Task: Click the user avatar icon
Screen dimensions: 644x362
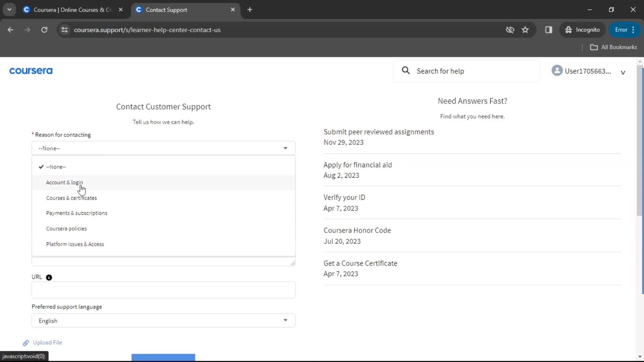Action: pos(557,70)
